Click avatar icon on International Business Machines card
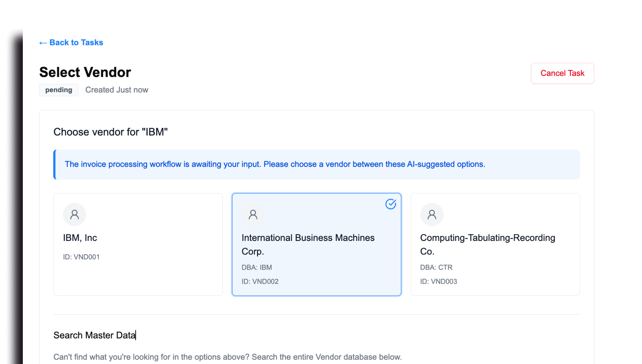 point(253,215)
